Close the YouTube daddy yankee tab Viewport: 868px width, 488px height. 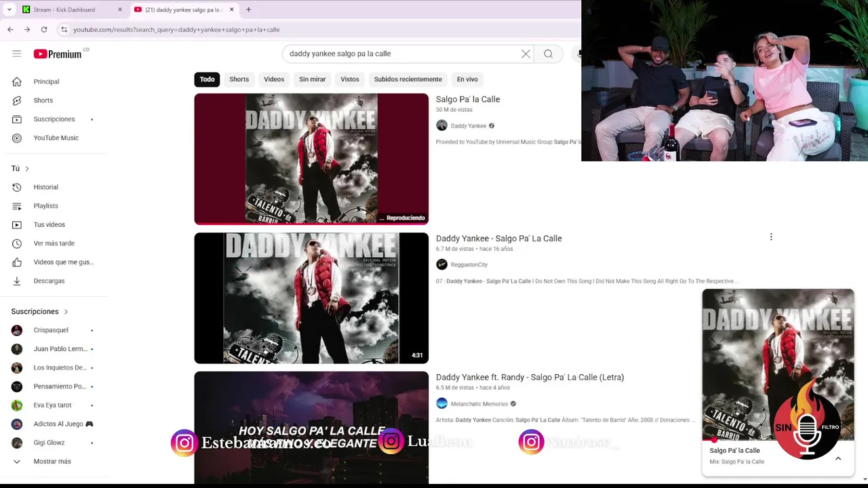click(x=231, y=9)
